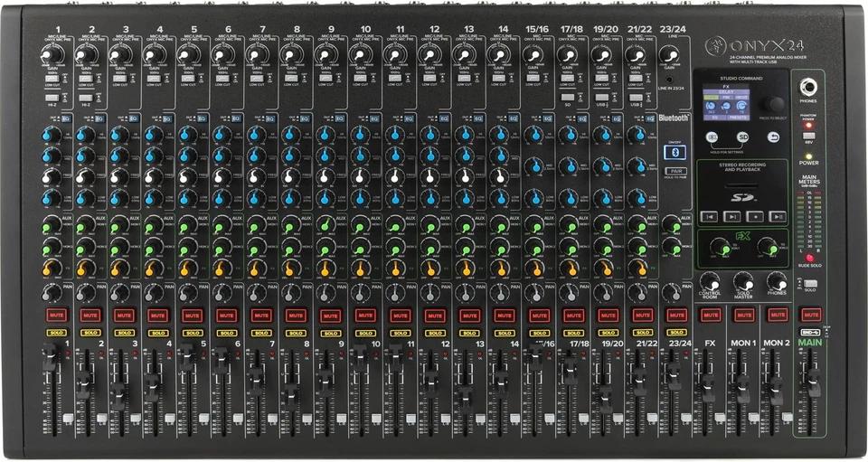
Task: Select channel 9 white FREQ knob
Action: coord(325,176)
